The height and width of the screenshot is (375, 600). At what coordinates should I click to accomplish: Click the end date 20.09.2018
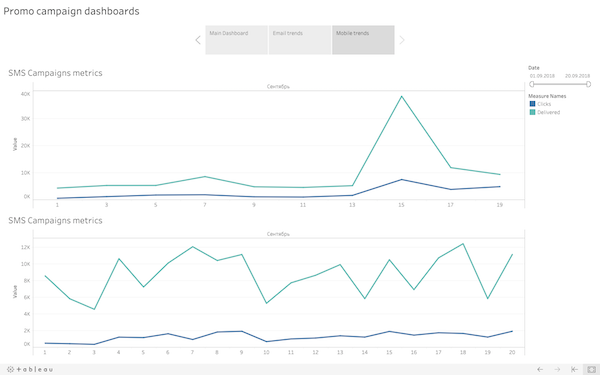[x=577, y=76]
